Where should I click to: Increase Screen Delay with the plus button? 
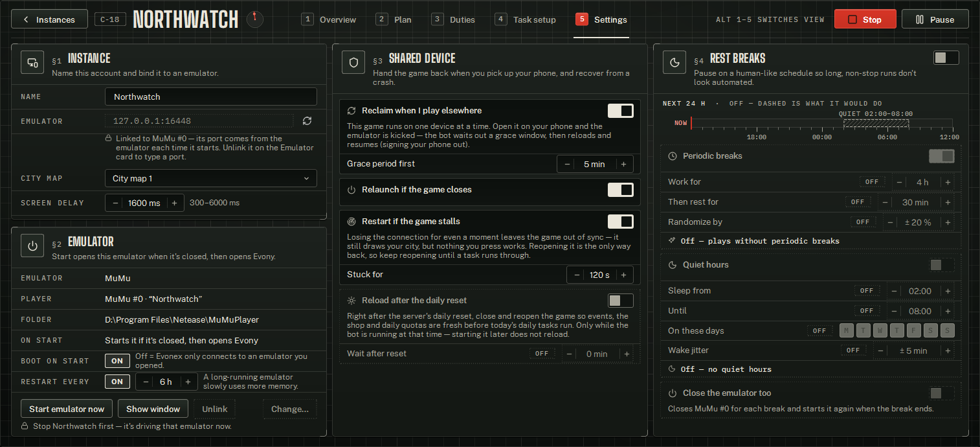click(x=174, y=203)
